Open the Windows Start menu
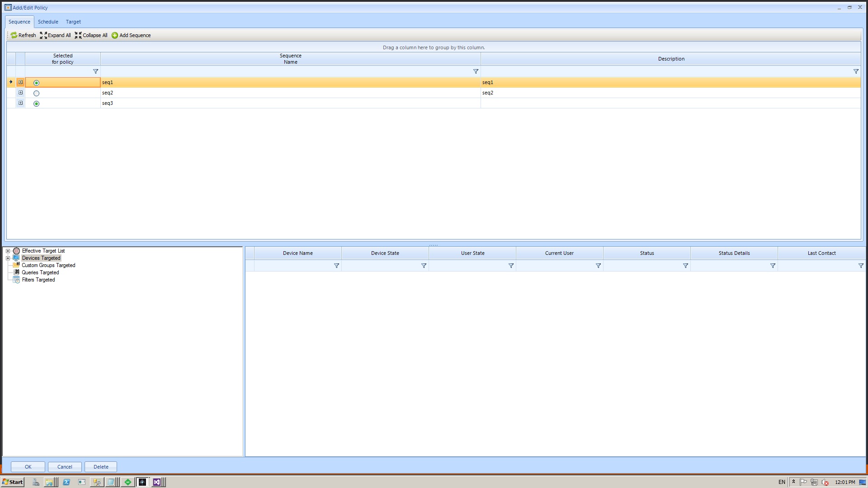 (12, 482)
